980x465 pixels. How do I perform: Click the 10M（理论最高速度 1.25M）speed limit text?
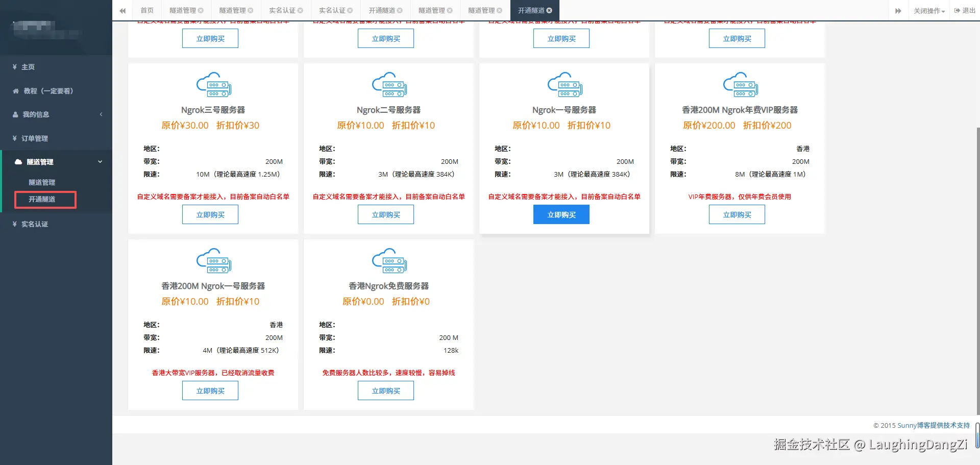239,174
